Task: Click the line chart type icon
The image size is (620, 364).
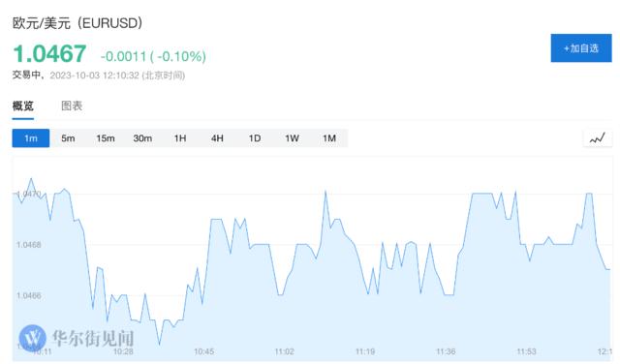Action: [x=598, y=138]
